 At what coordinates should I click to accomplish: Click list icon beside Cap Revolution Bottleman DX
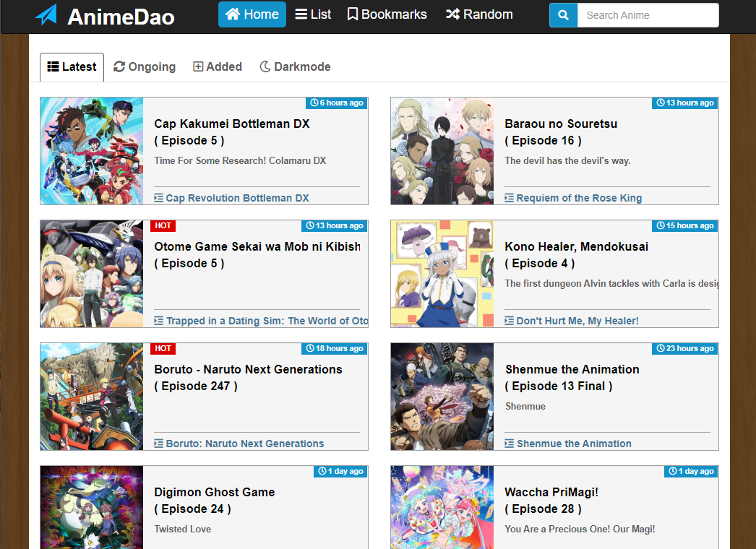(x=158, y=198)
